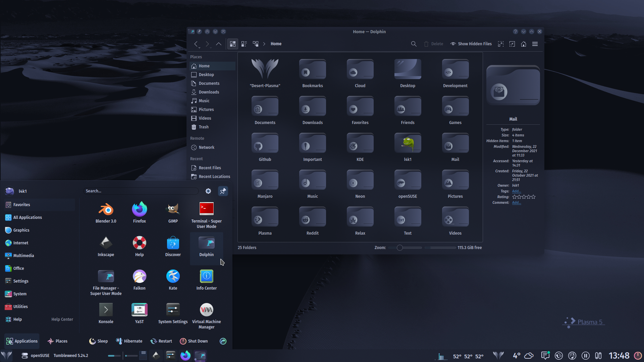
Task: Select the "Desert-Plasma" item
Action: click(x=265, y=74)
